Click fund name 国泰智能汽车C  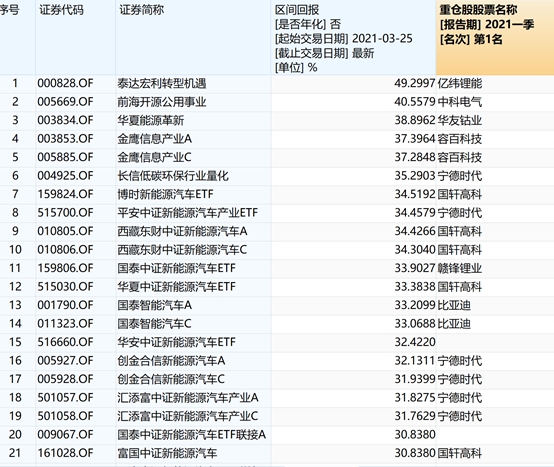pos(155,323)
